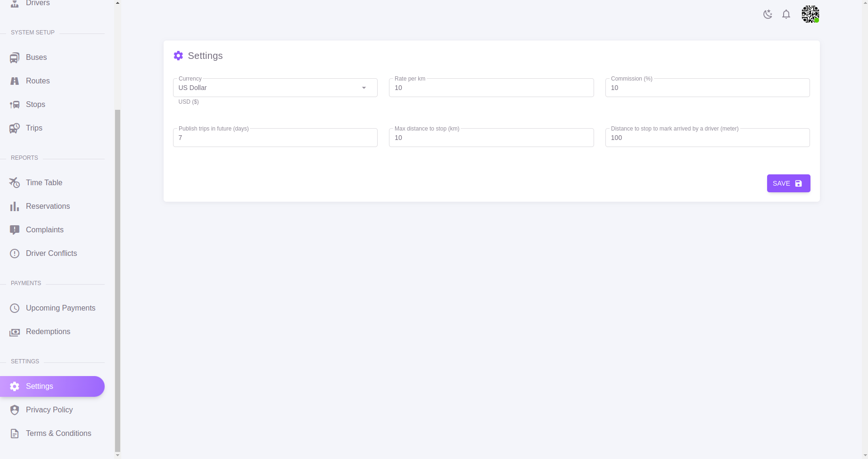868x459 pixels.
Task: Click the profile avatar picture
Action: (x=810, y=14)
